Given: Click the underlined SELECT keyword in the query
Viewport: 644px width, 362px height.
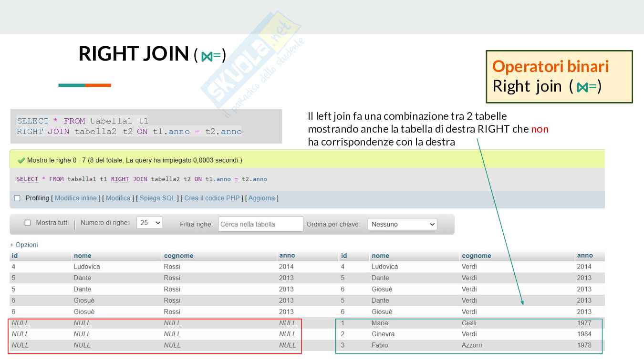Looking at the screenshot, I should [x=27, y=179].
